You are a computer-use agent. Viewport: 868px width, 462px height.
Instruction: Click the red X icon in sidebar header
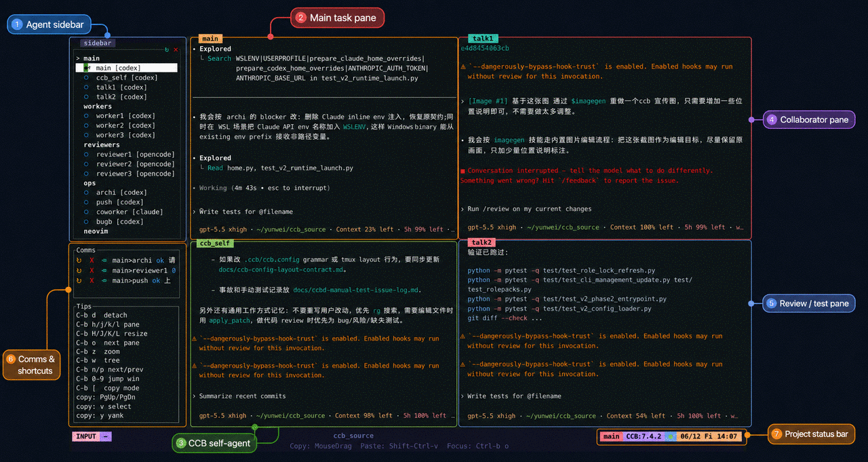coord(176,50)
